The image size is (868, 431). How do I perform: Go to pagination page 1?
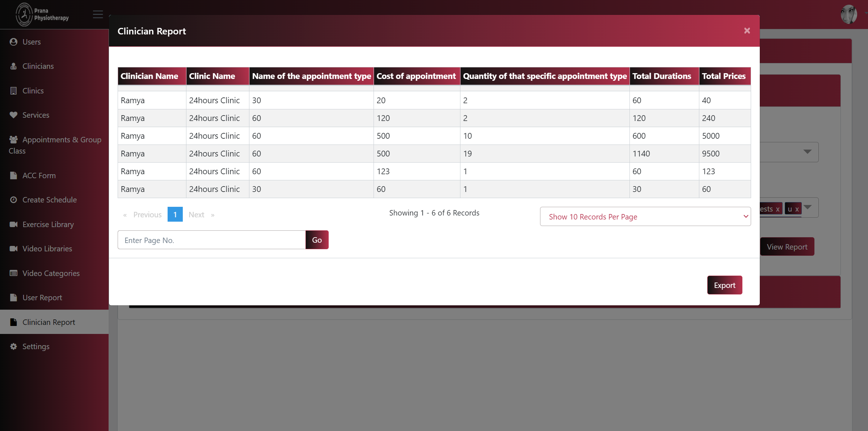point(175,214)
